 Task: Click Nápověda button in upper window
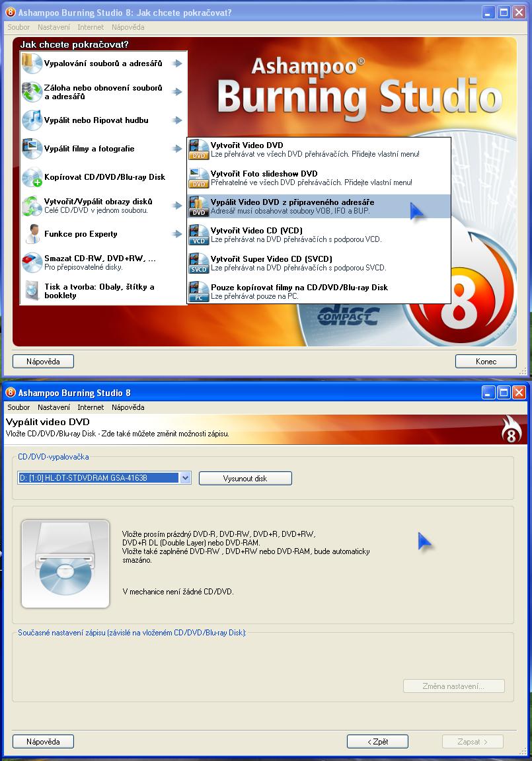[43, 362]
